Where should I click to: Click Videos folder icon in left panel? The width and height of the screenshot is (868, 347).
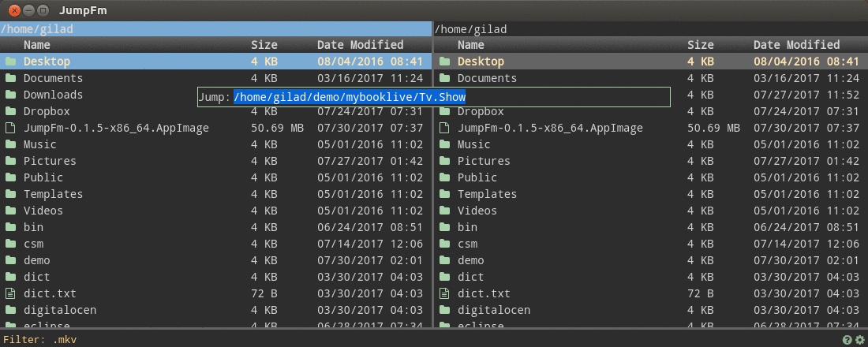click(x=10, y=211)
